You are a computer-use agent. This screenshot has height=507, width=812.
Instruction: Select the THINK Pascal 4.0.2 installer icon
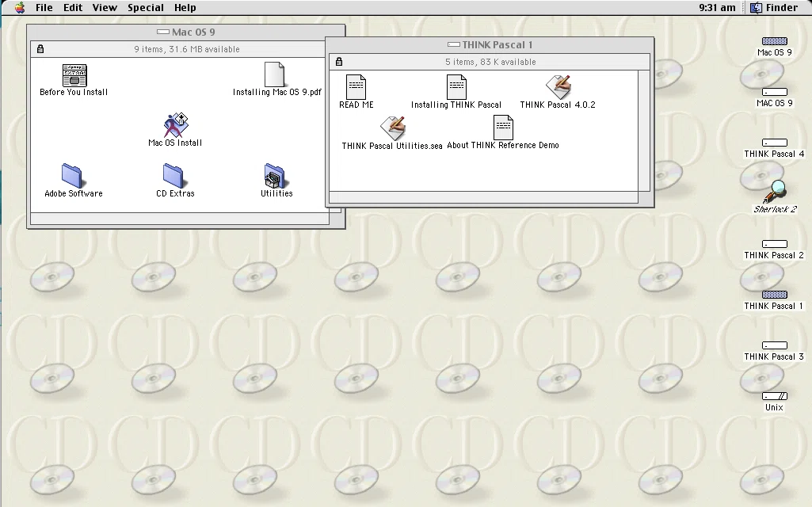(x=558, y=87)
